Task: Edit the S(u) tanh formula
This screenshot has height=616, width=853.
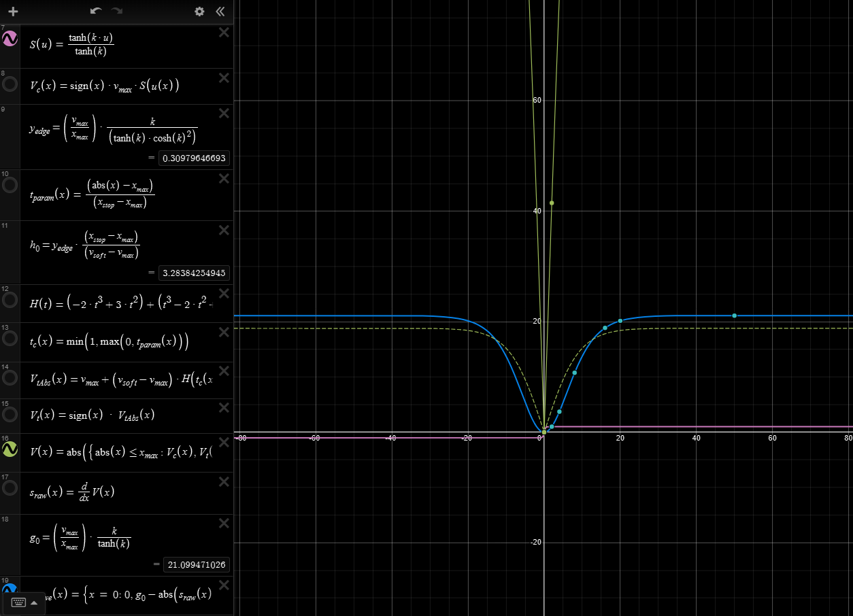Action: (71, 46)
